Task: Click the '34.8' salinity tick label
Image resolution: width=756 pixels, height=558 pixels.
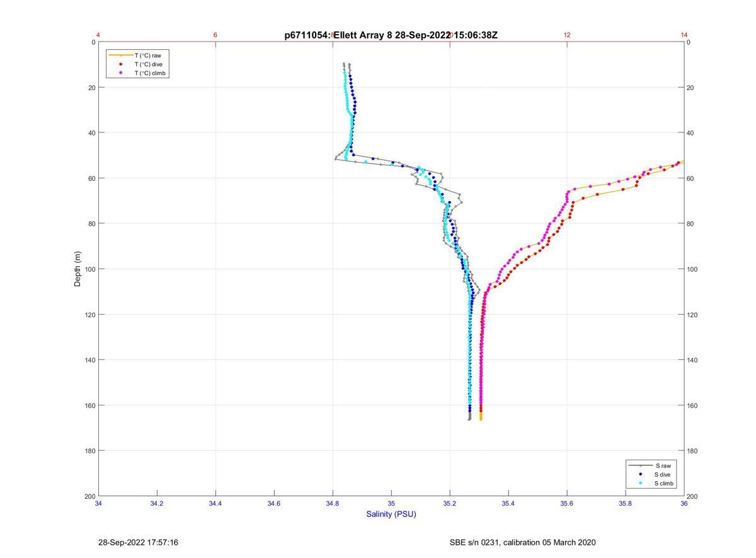Action: pyautogui.click(x=333, y=503)
